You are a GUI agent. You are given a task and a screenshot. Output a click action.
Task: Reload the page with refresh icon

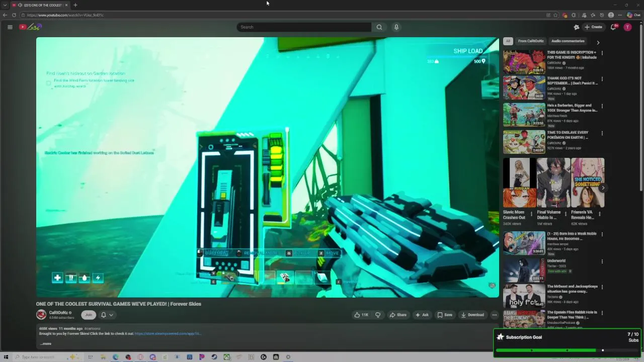tap(14, 15)
